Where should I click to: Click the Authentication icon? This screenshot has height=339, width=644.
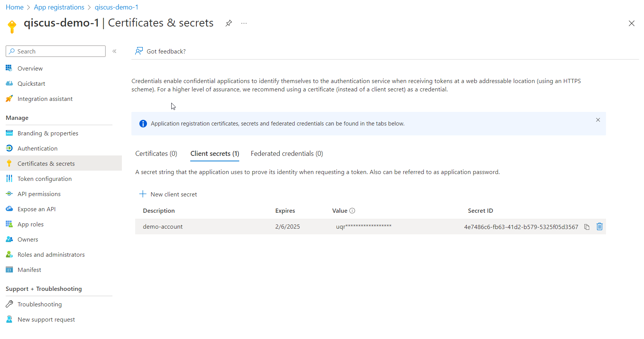[x=9, y=148]
